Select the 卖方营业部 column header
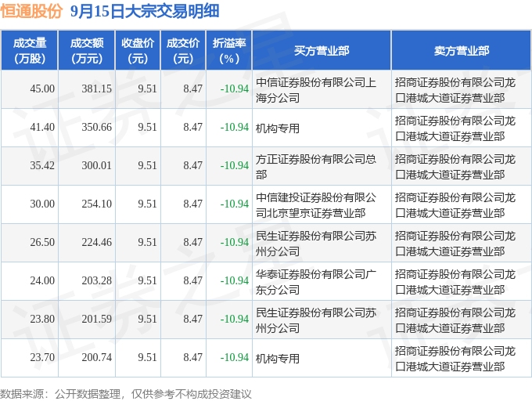Screen dimensions: 532x401 pyautogui.click(x=462, y=51)
